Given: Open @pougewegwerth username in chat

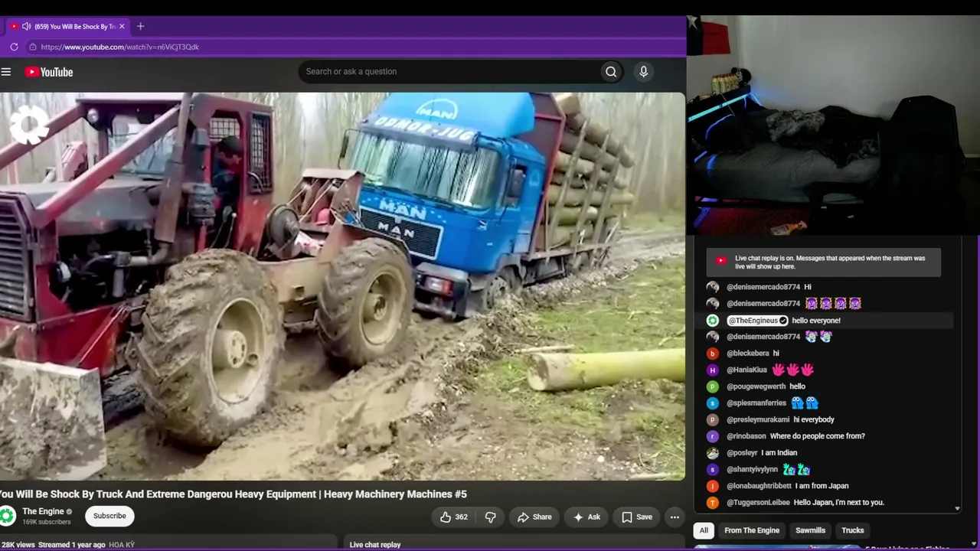Looking at the screenshot, I should [756, 386].
